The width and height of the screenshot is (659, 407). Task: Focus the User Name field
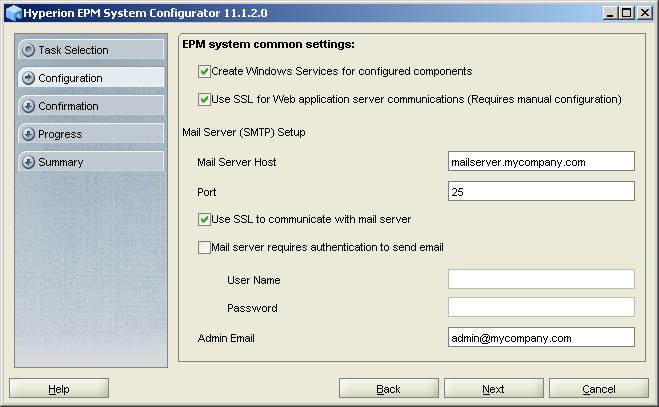541,279
